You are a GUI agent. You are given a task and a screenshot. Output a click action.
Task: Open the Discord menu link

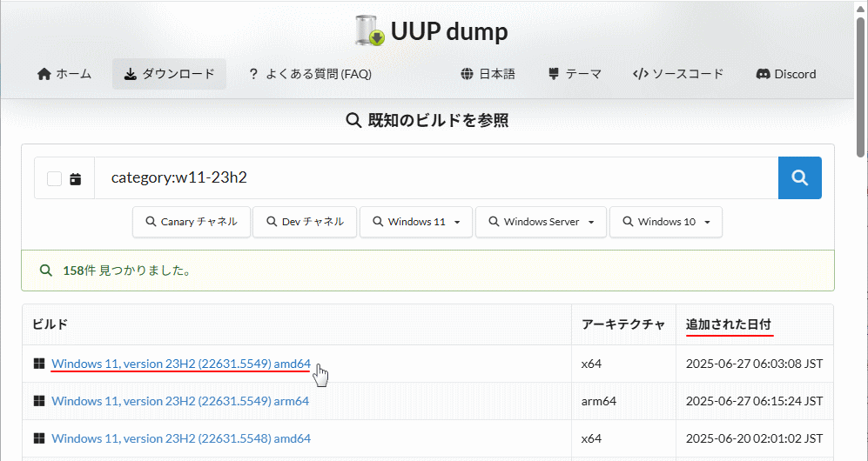point(786,74)
